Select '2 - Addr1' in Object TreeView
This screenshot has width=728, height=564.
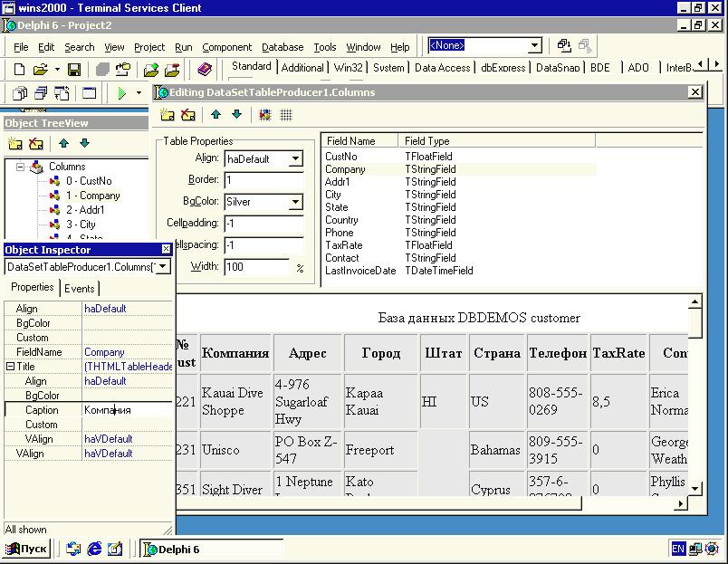coord(85,210)
